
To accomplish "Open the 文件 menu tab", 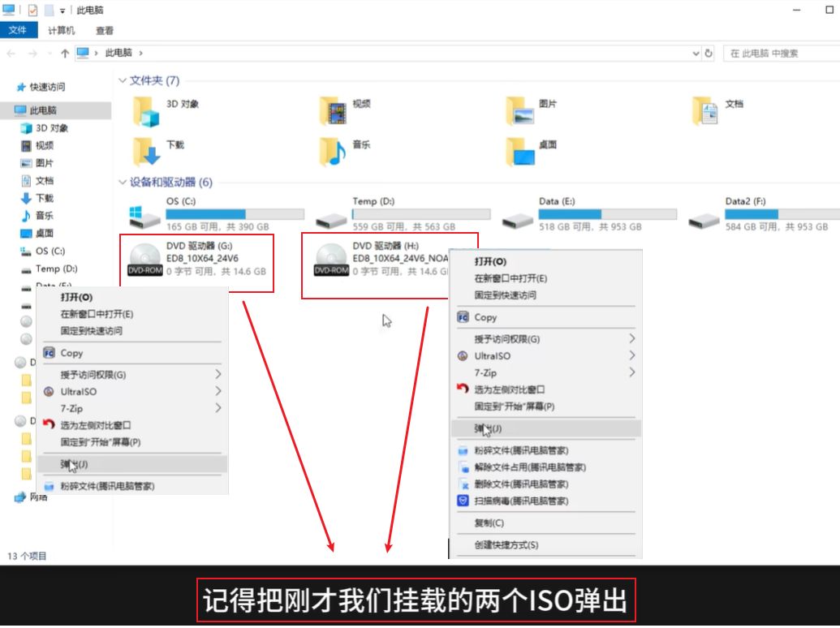I will [18, 31].
